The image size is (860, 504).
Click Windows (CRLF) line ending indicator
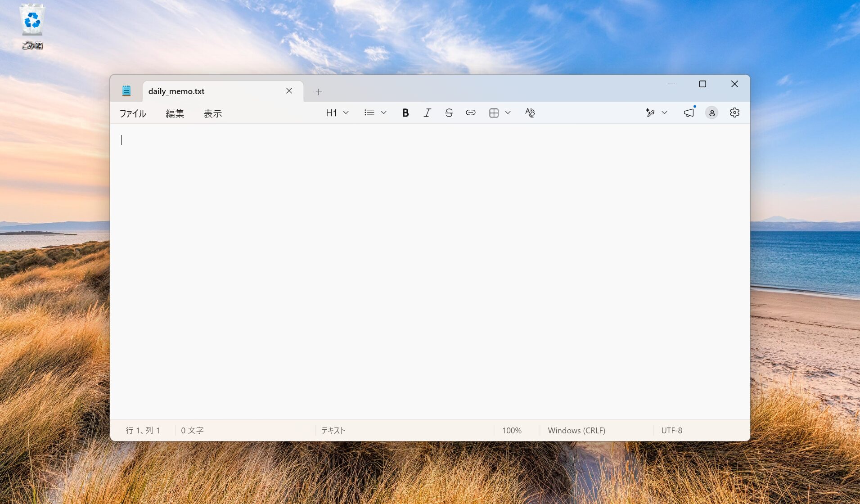point(576,431)
